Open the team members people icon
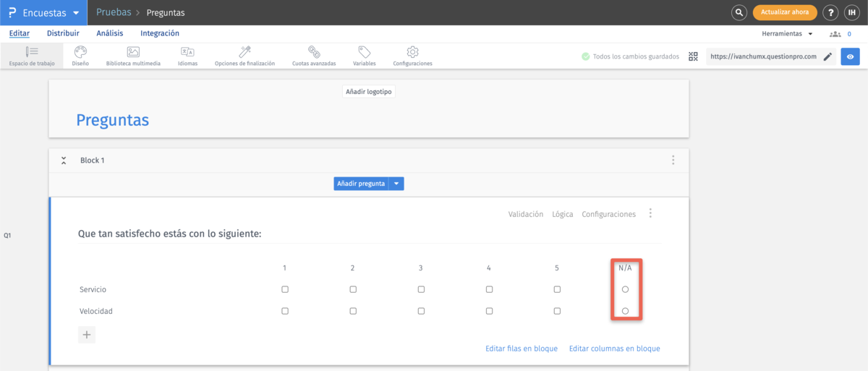This screenshot has width=868, height=371. [835, 34]
